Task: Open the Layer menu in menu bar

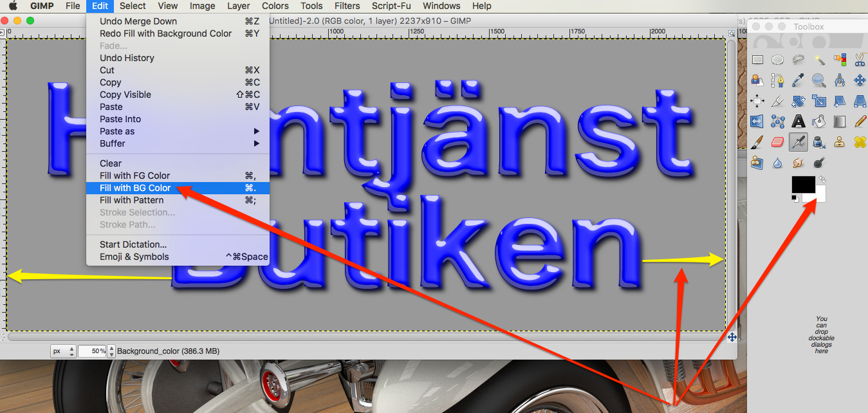Action: (239, 6)
